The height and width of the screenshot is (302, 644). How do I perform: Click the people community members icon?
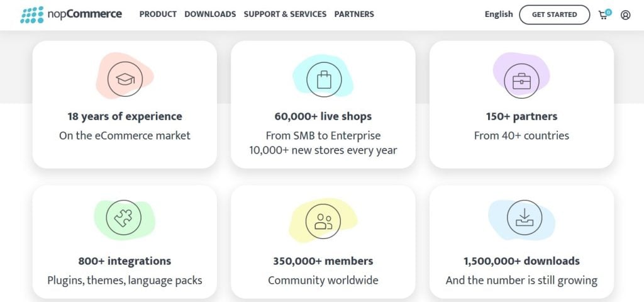click(x=323, y=221)
